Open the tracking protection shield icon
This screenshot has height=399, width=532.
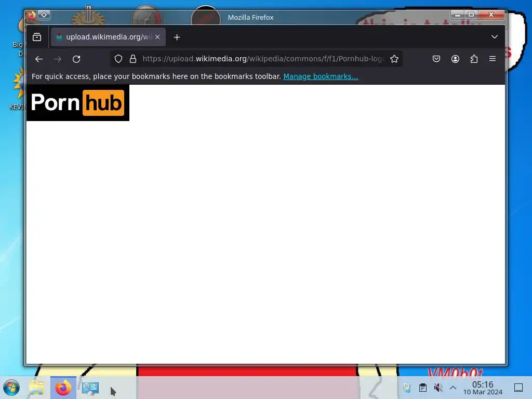pyautogui.click(x=118, y=59)
